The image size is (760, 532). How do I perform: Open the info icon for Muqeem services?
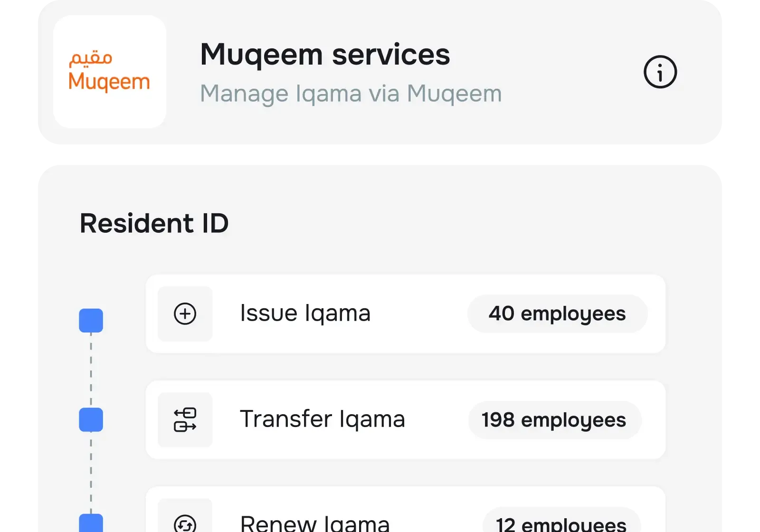click(660, 72)
